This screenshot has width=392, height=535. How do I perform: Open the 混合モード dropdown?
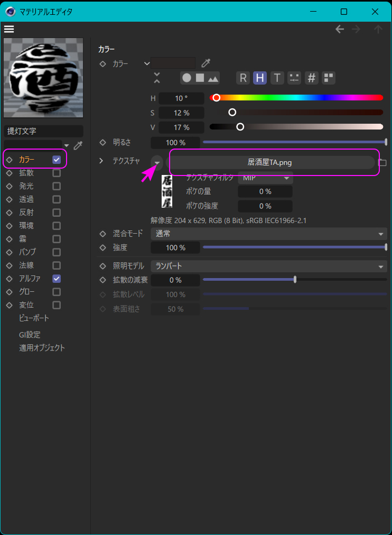coord(268,234)
